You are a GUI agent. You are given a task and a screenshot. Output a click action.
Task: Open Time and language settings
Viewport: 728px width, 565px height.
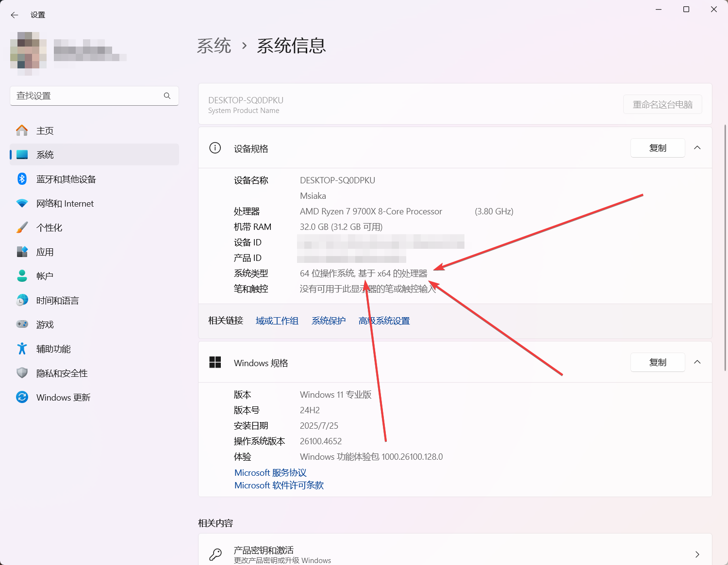coord(57,301)
